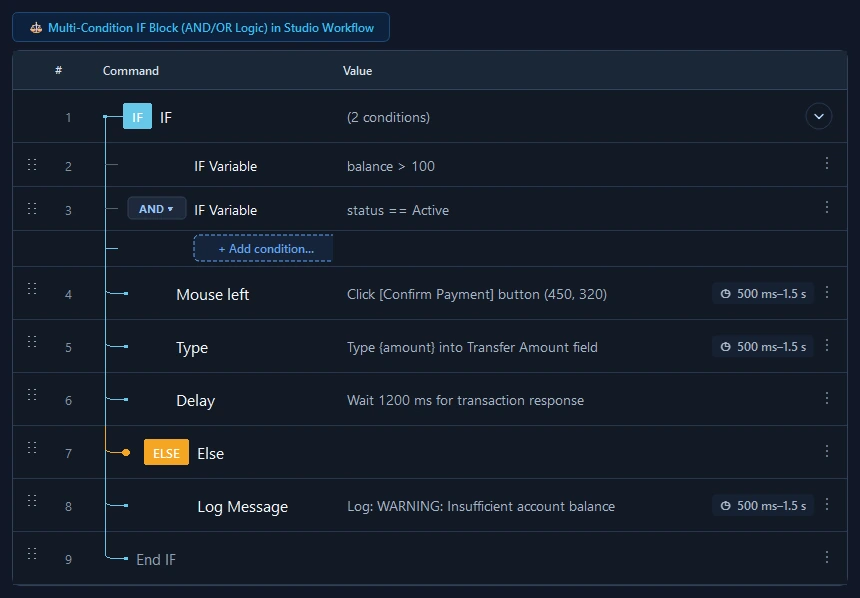Click drag handle on Else row
860x598 pixels.
point(32,447)
